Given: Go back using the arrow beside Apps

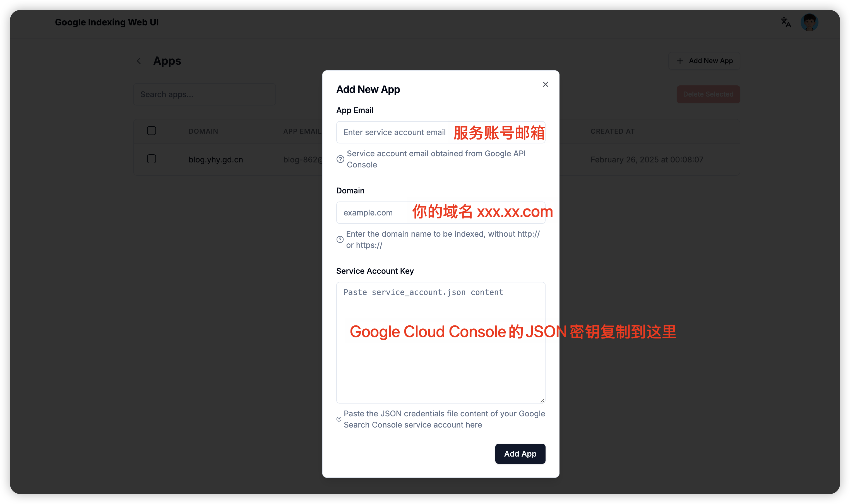Looking at the screenshot, I should pyautogui.click(x=139, y=61).
